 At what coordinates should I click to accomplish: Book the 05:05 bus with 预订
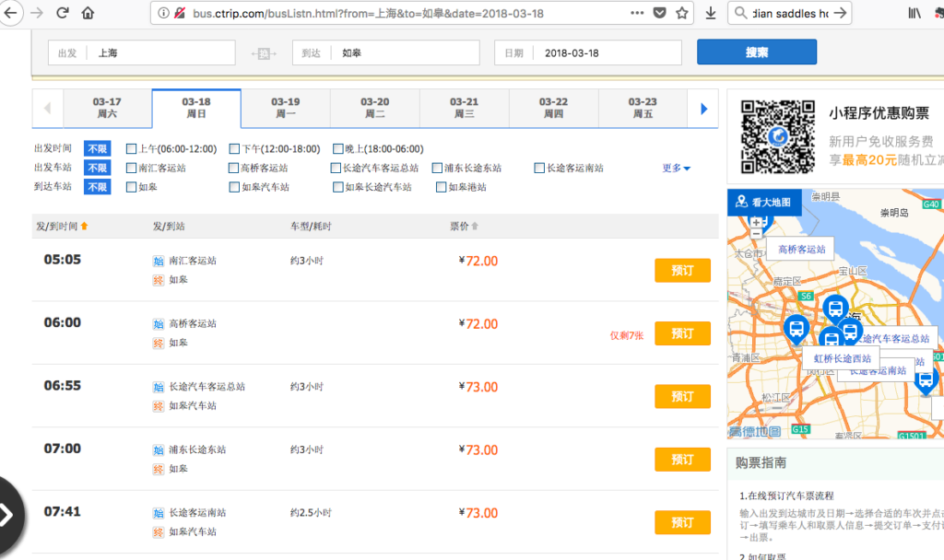click(682, 271)
